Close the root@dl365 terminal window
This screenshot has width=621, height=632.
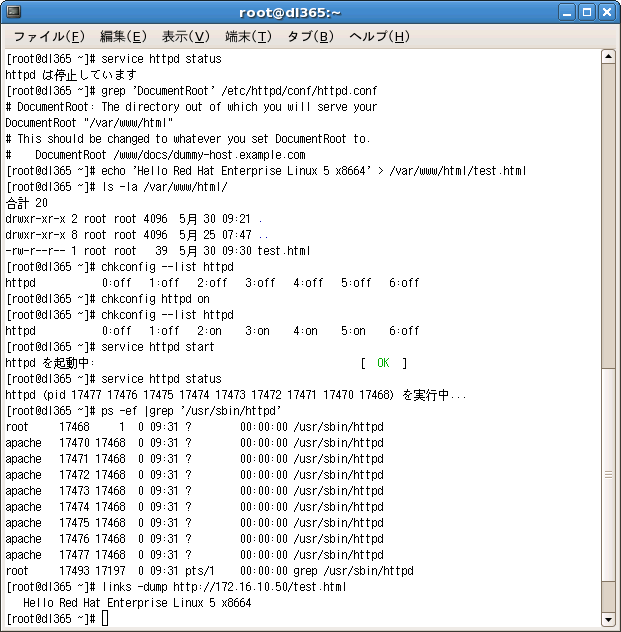606,12
